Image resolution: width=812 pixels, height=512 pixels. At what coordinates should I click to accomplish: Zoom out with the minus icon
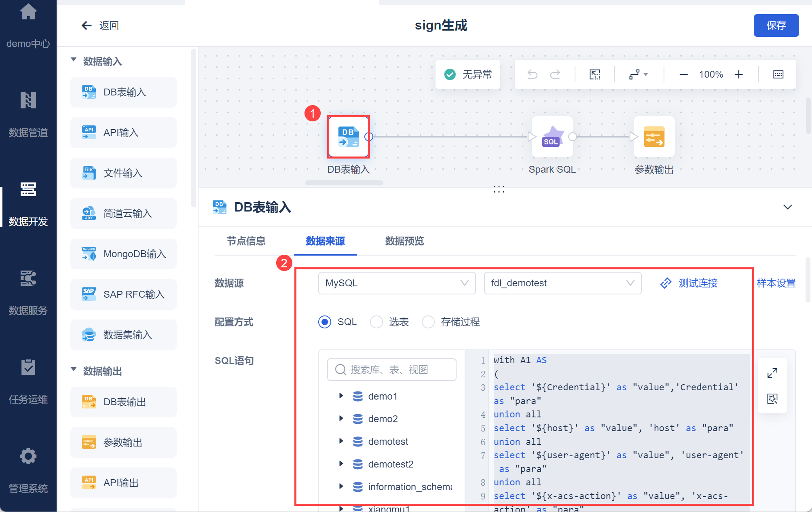coord(683,74)
